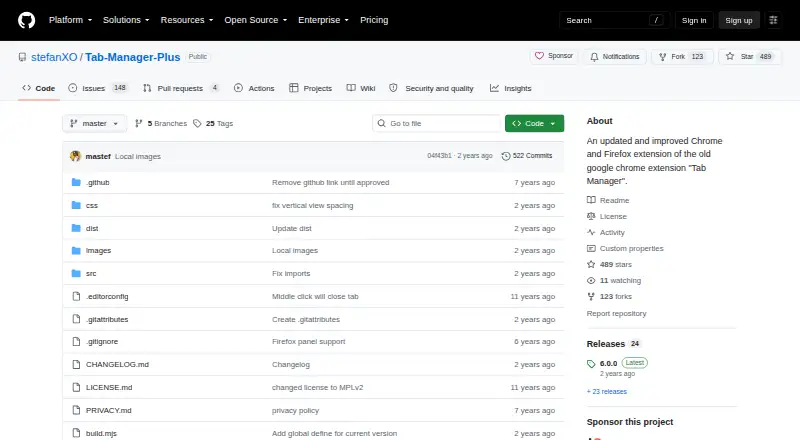Open 'Middle click will close tab' commit
This screenshot has height=440, width=800.
point(315,297)
